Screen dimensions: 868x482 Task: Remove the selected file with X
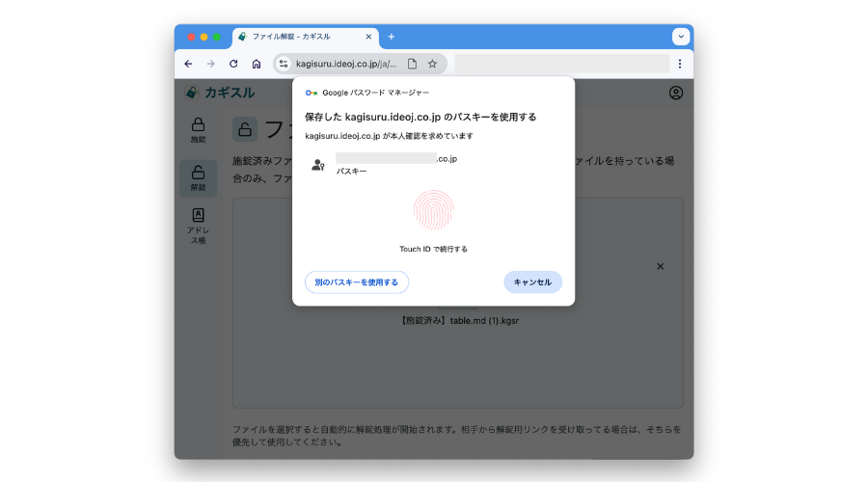tap(661, 266)
